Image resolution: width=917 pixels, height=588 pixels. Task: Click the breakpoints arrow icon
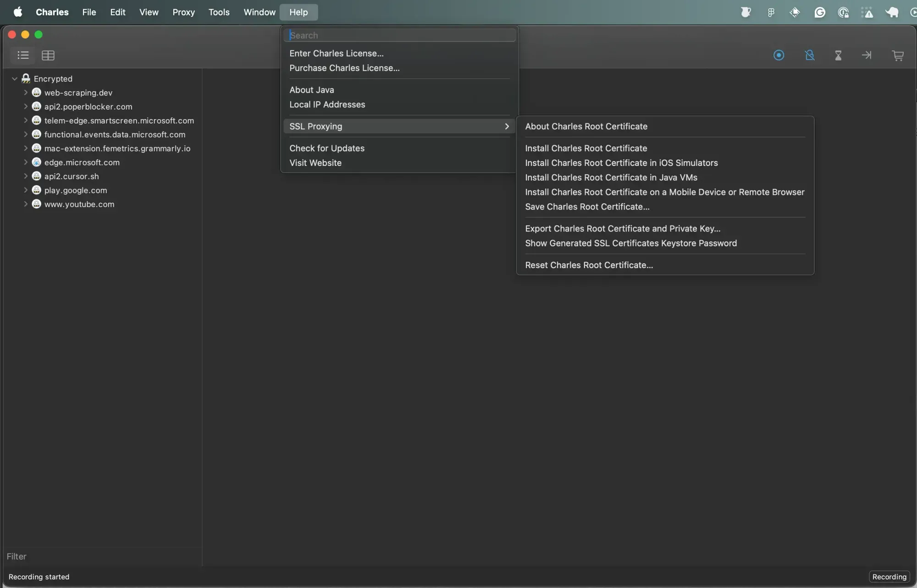coord(867,55)
